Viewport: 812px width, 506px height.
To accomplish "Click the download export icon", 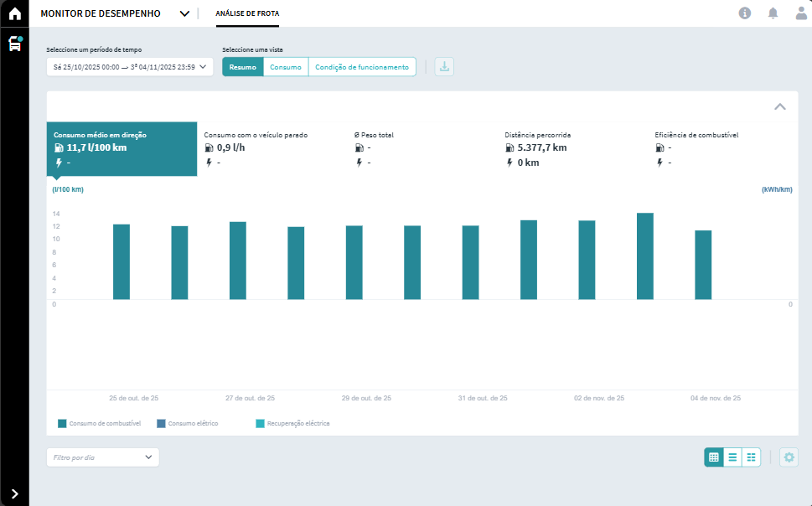I will pos(444,67).
